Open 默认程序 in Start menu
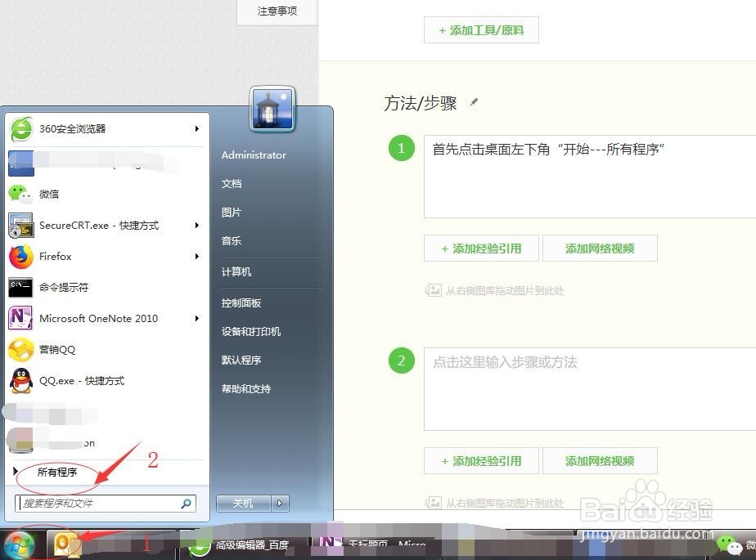Screen dimensions: 756x560 pyautogui.click(x=241, y=360)
